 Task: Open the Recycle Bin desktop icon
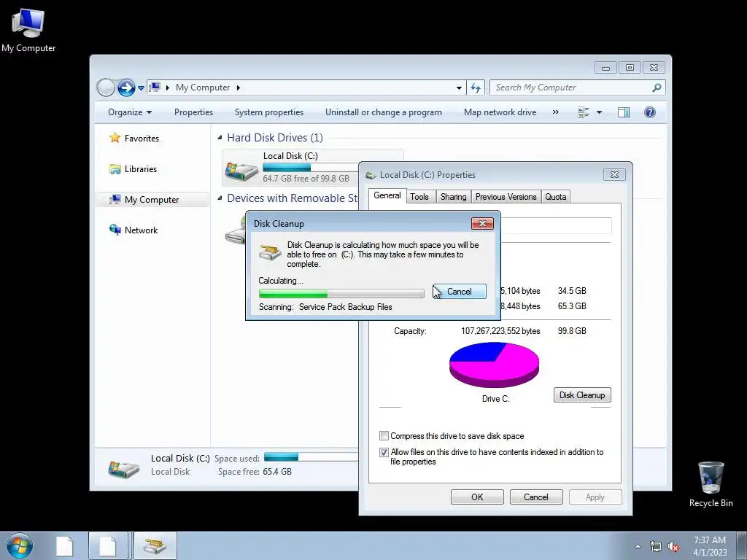pyautogui.click(x=711, y=484)
